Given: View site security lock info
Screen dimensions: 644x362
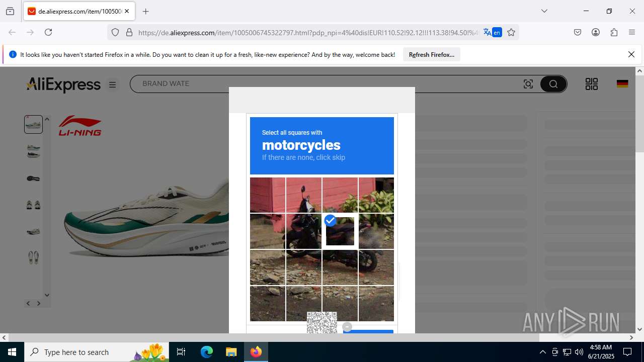Looking at the screenshot, I should 129,32.
